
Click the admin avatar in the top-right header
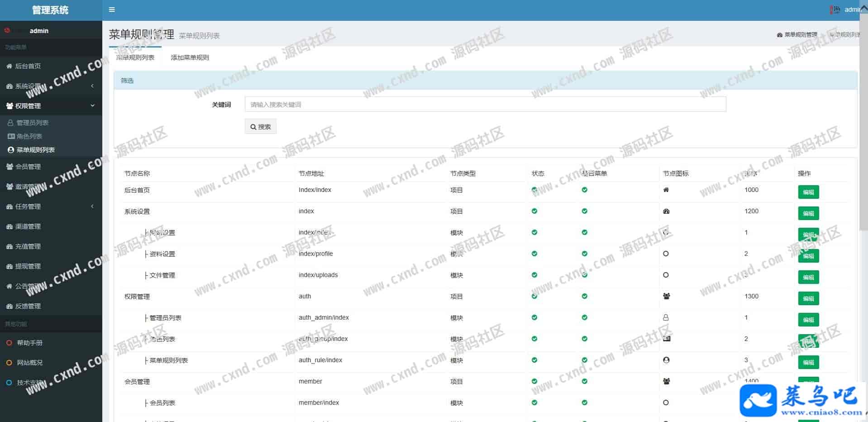coord(835,10)
